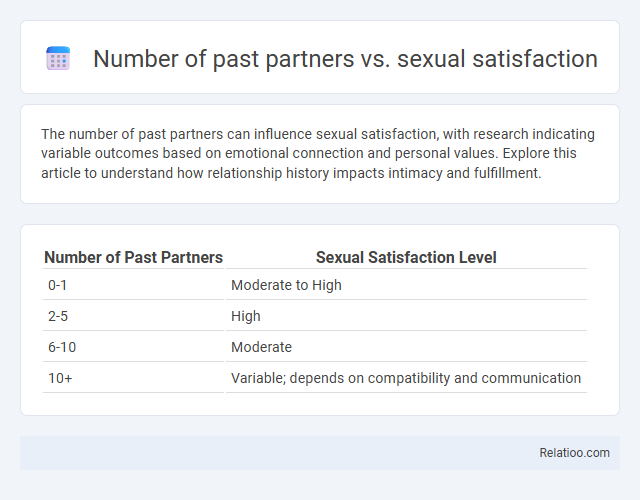Viewport: 640px width, 500px height.
Task: Open the Relatioo.com footer link
Action: (x=574, y=453)
